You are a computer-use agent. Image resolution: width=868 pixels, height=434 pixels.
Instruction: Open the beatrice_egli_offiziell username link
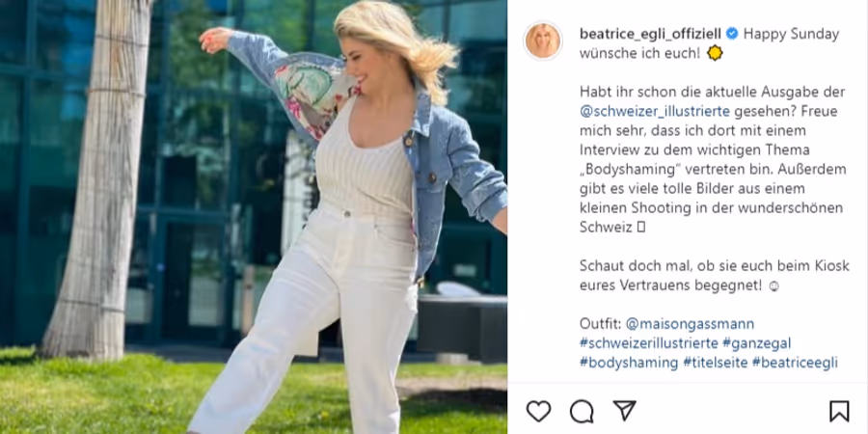[x=651, y=34]
